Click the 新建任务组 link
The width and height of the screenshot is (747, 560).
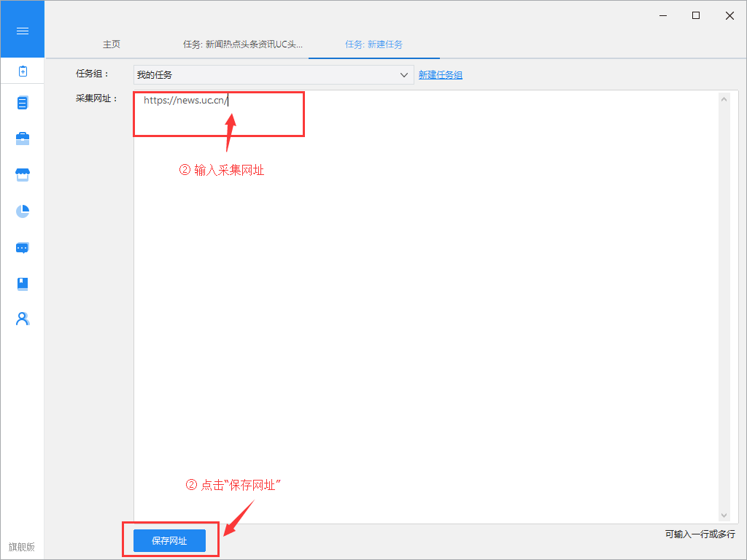pyautogui.click(x=440, y=75)
